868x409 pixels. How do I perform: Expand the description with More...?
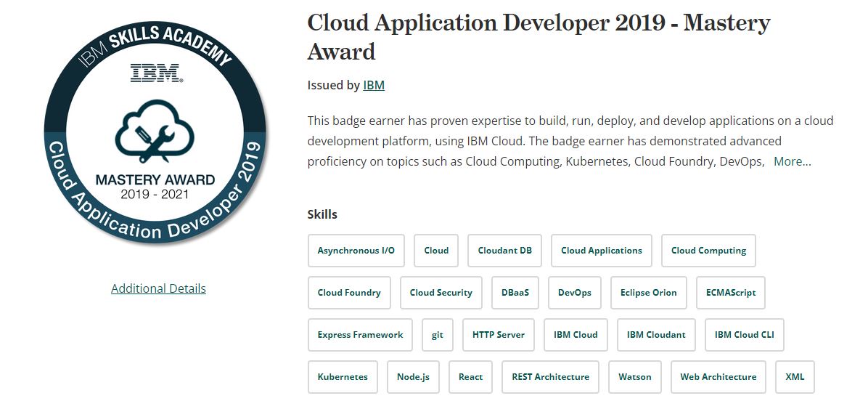(793, 162)
